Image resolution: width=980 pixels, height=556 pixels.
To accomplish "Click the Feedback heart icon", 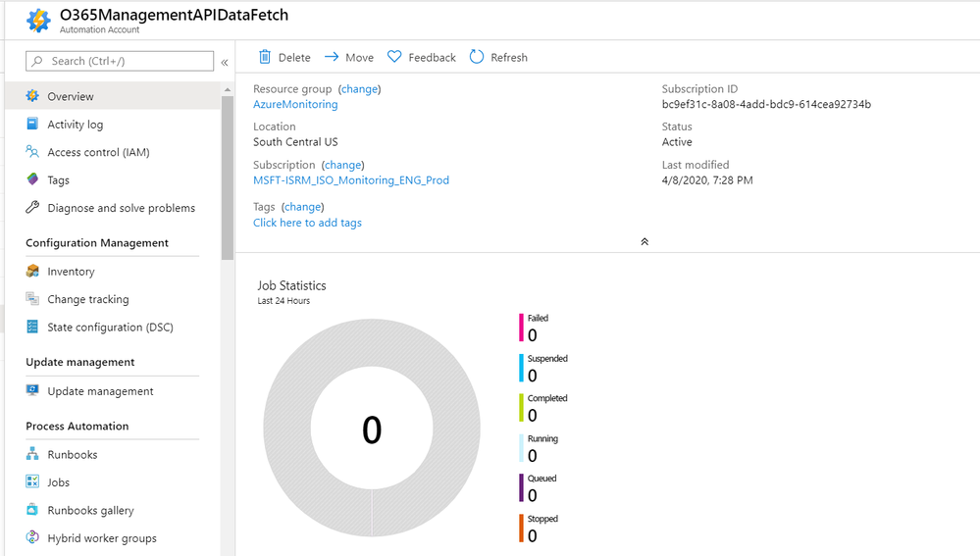I will pyautogui.click(x=394, y=57).
